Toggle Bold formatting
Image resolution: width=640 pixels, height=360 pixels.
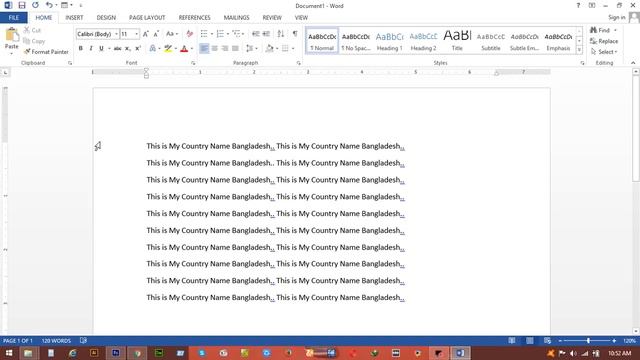tap(80, 49)
